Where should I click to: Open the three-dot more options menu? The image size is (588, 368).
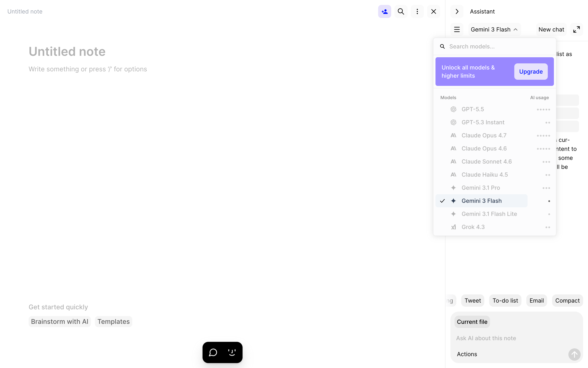point(417,11)
